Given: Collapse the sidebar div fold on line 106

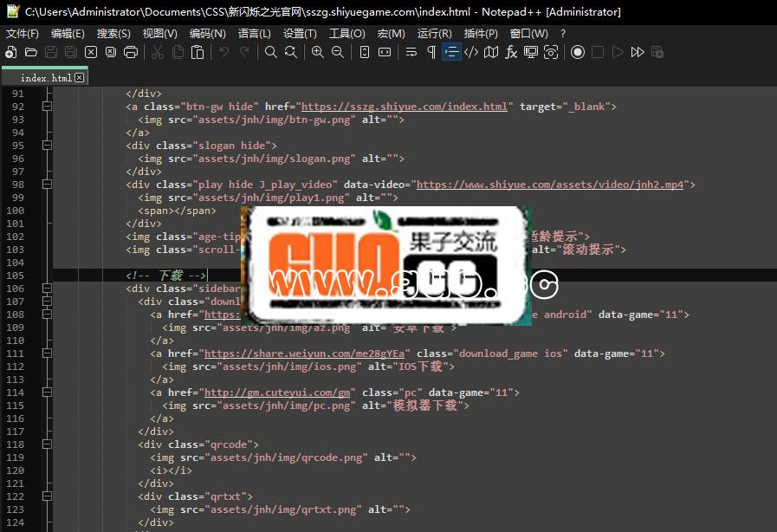Looking at the screenshot, I should click(47, 288).
